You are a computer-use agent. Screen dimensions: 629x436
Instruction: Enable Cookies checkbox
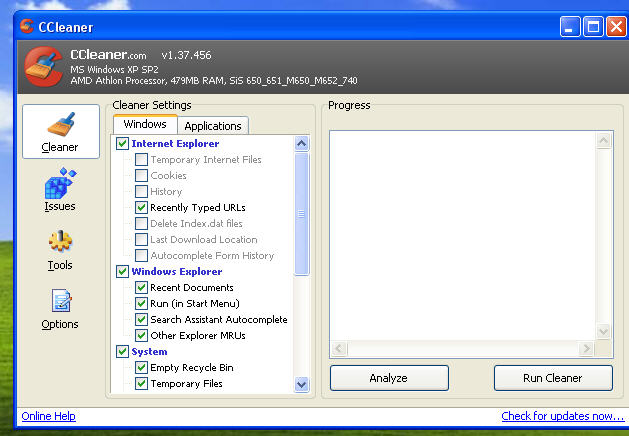[141, 176]
